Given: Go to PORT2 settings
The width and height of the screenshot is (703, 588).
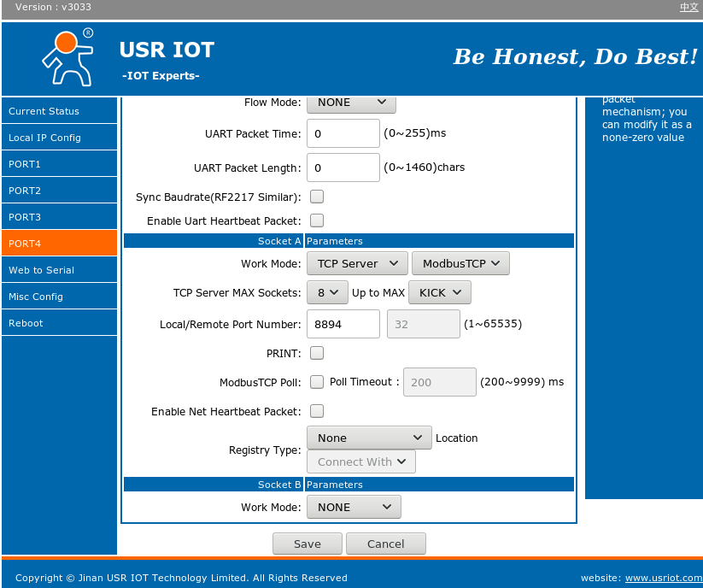Looking at the screenshot, I should 59,191.
